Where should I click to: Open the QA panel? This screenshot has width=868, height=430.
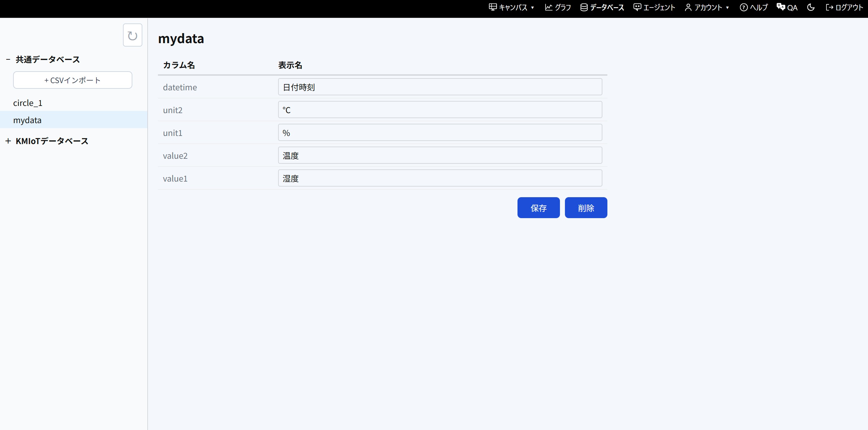(x=787, y=7)
